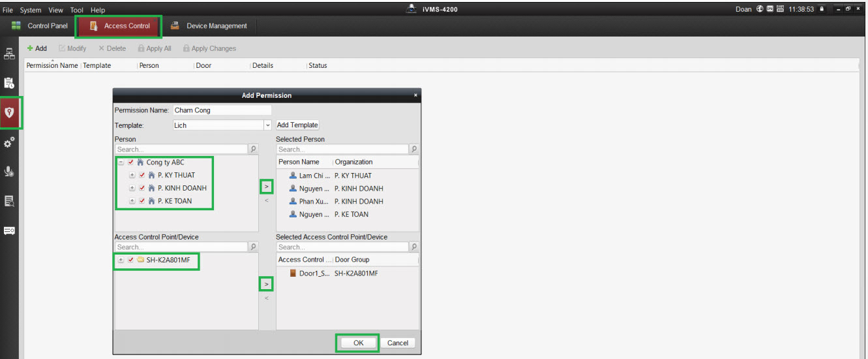Click the search magnifier for the Person list
Viewport: 868px width, 359px height.
pos(253,149)
